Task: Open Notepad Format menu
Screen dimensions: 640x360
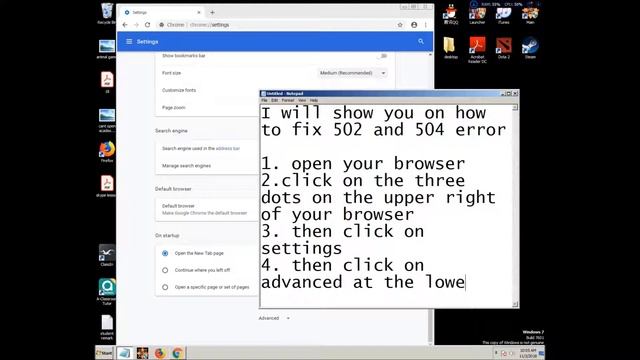Action: pos(288,100)
